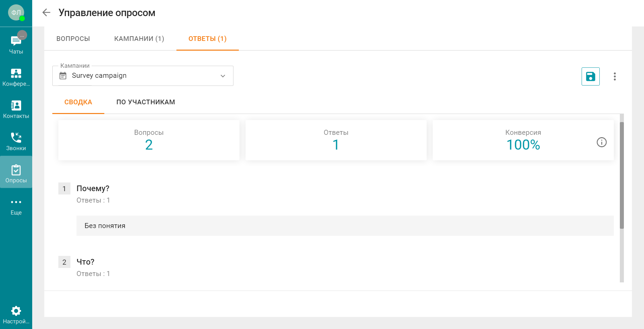
Task: Select the СВОДКА sub-tab
Action: coord(78,102)
